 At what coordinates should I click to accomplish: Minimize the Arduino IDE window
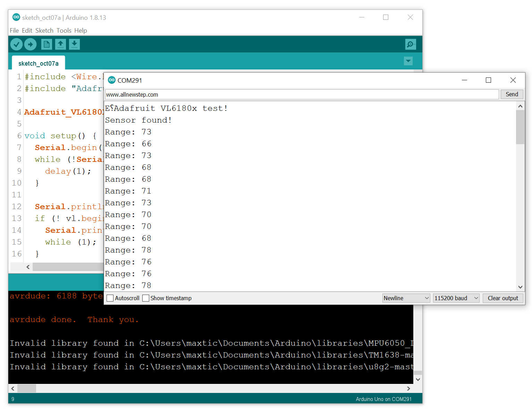pos(362,17)
